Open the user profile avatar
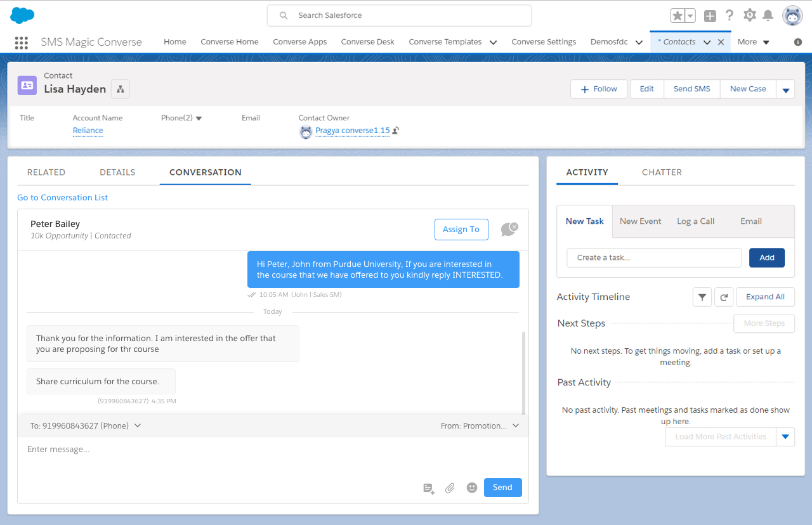The height and width of the screenshot is (525, 812). 792,15
